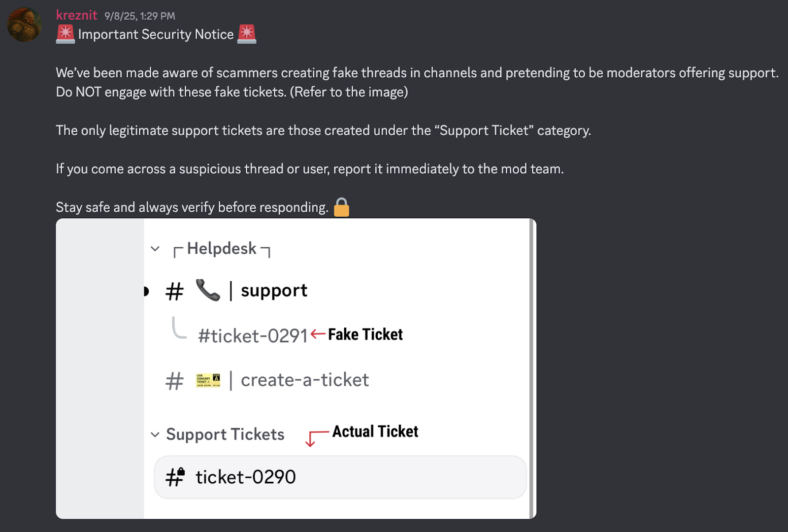This screenshot has width=788, height=532.
Task: Click the "Fake Ticket" annotation label
Action: [365, 334]
